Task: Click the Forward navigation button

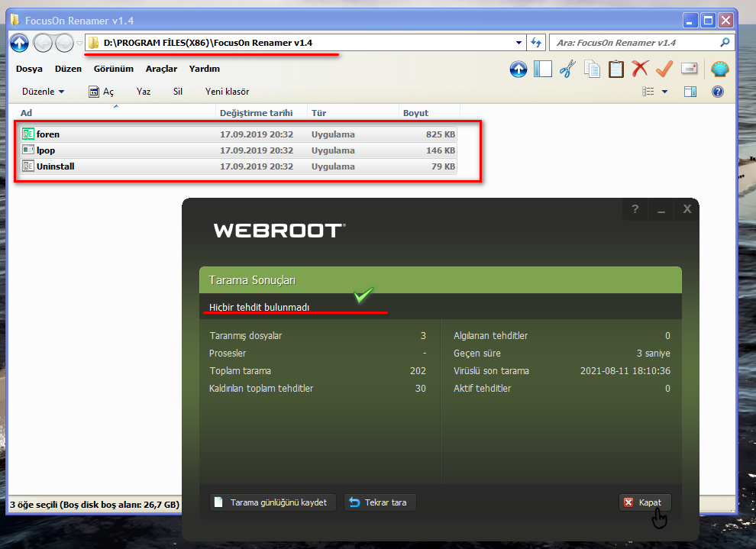Action: (64, 43)
